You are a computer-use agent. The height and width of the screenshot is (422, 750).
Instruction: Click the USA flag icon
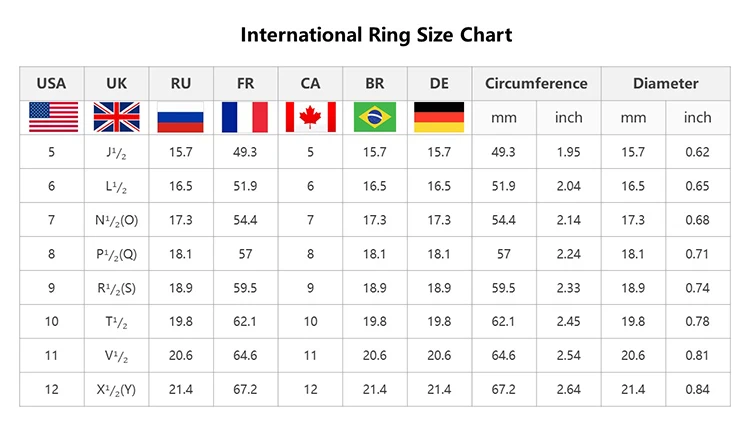[x=52, y=117]
